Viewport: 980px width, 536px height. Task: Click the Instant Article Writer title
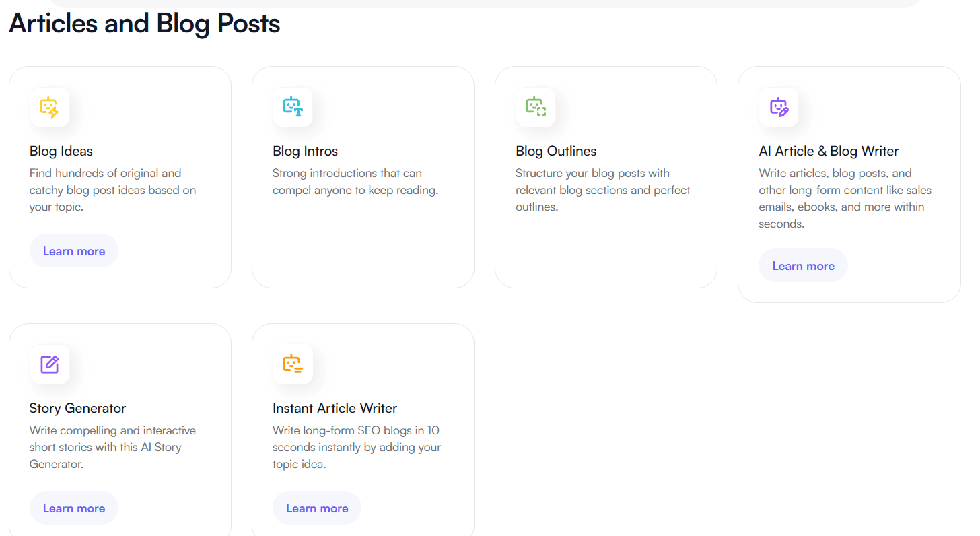tap(335, 408)
